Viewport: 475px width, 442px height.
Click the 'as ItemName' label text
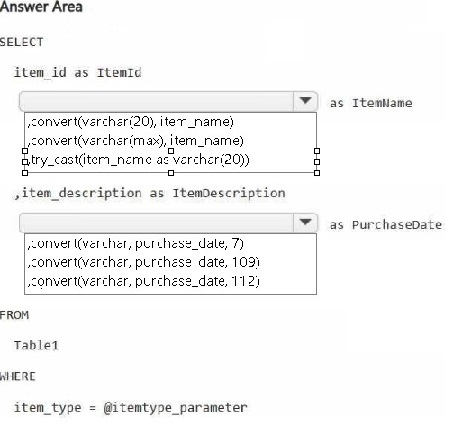click(371, 103)
